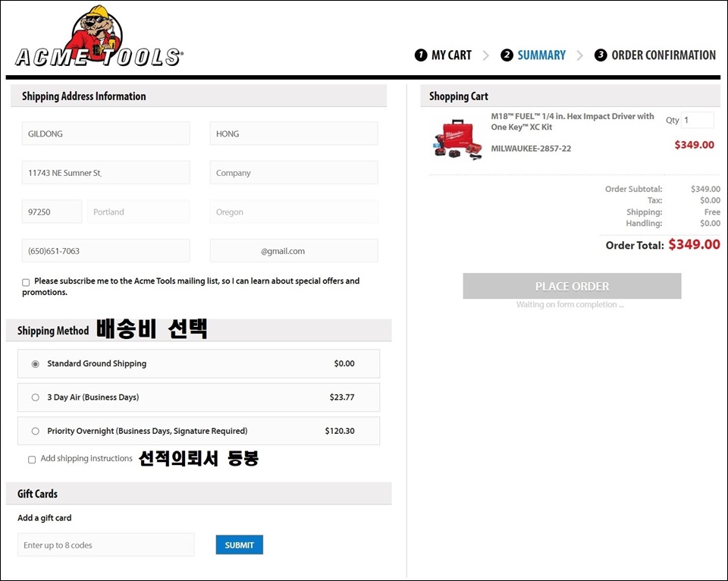Check the mailing list subscription checkbox
This screenshot has height=581, width=728.
pos(26,282)
